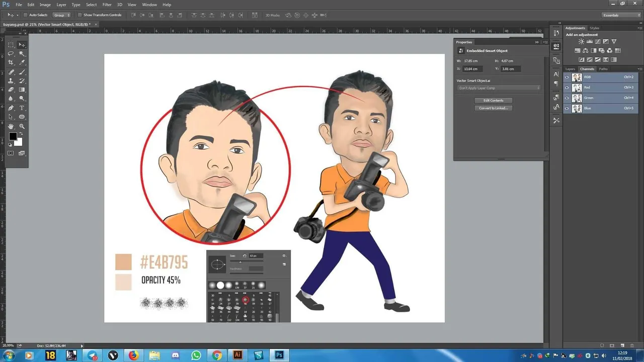Select the Gradient tool

click(22, 89)
